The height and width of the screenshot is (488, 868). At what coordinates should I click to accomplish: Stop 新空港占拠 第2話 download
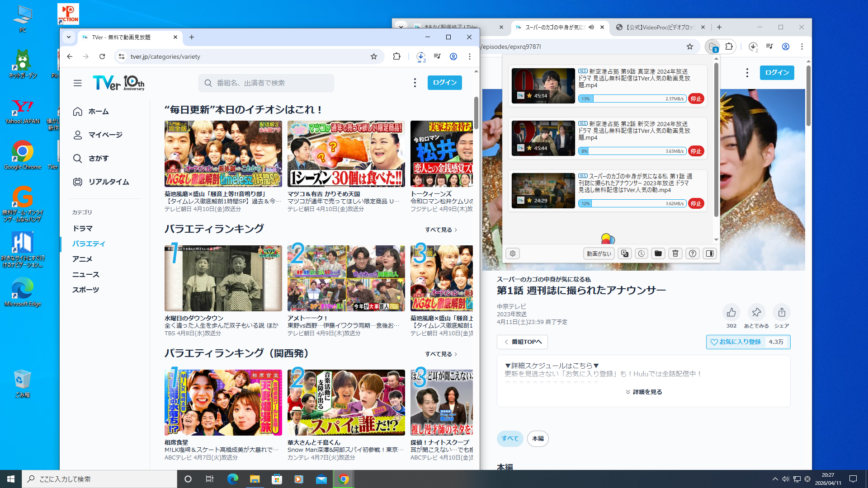click(696, 151)
